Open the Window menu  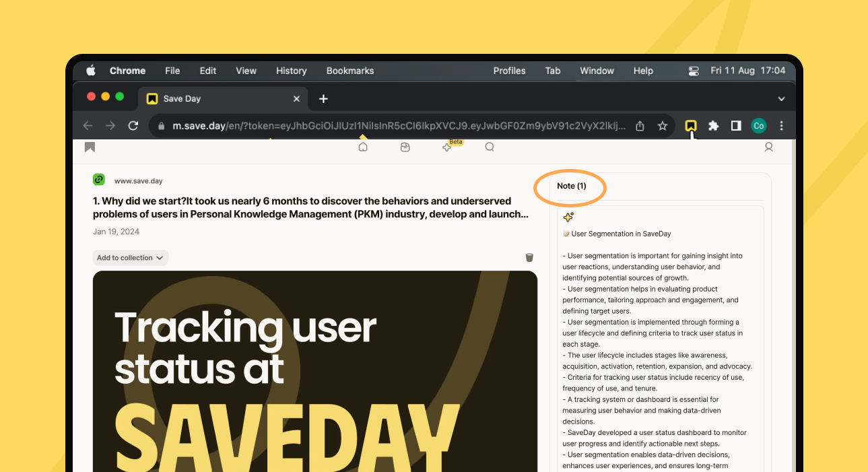pos(597,71)
